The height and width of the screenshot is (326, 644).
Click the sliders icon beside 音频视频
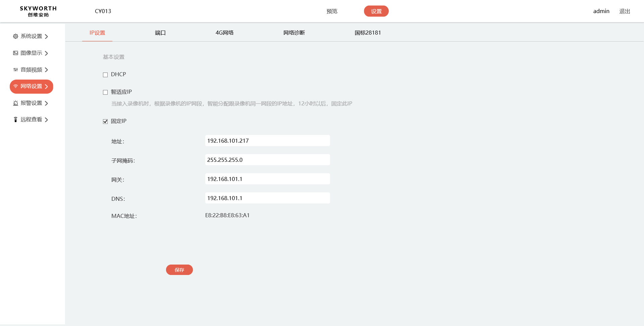point(15,70)
